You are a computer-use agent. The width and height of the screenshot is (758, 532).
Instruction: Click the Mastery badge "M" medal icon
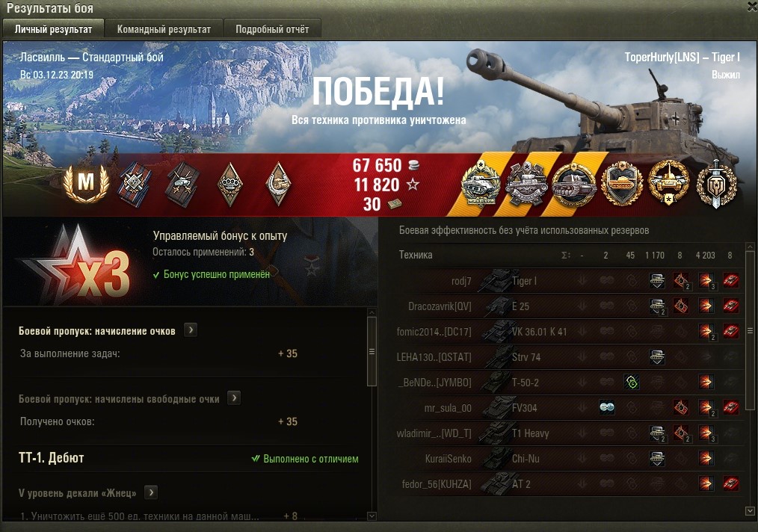(86, 184)
